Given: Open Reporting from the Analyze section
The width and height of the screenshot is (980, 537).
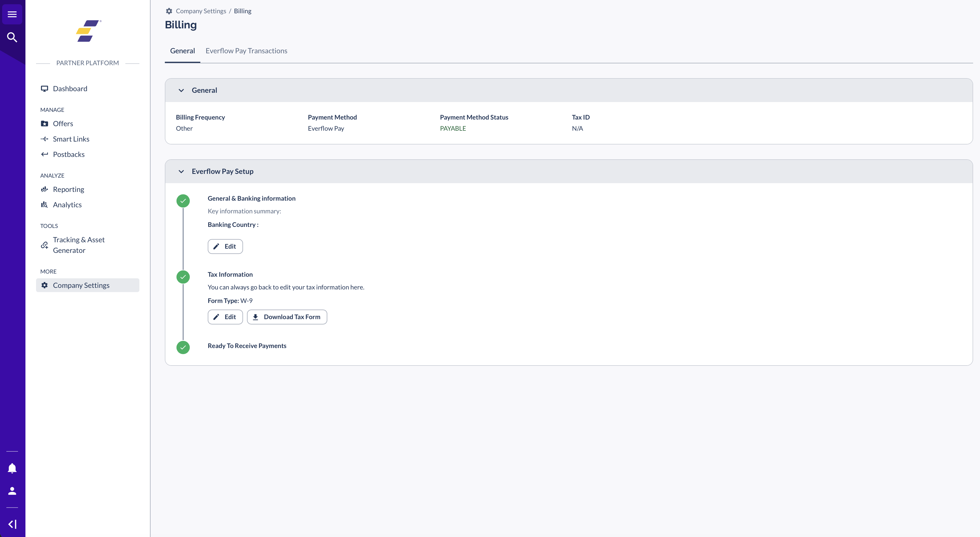Looking at the screenshot, I should [68, 190].
